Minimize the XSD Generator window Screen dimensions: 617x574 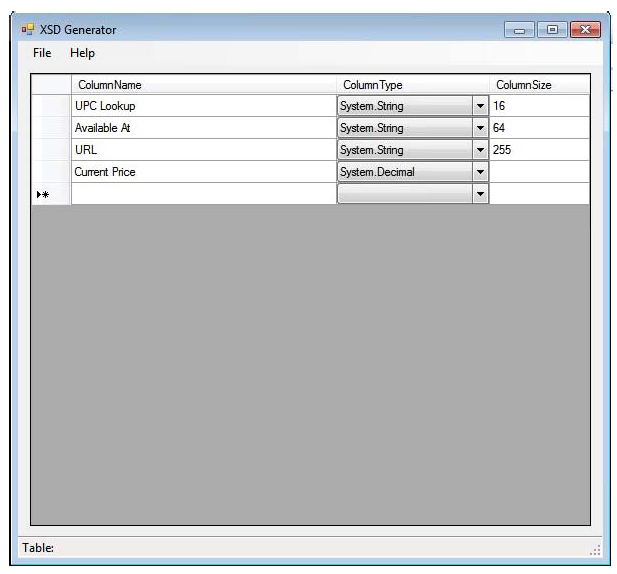[x=519, y=30]
